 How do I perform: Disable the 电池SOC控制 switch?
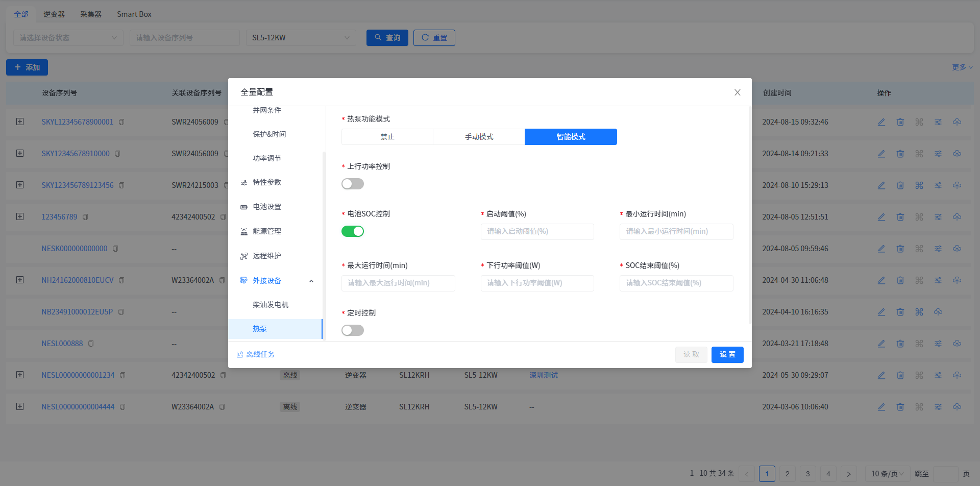(353, 231)
